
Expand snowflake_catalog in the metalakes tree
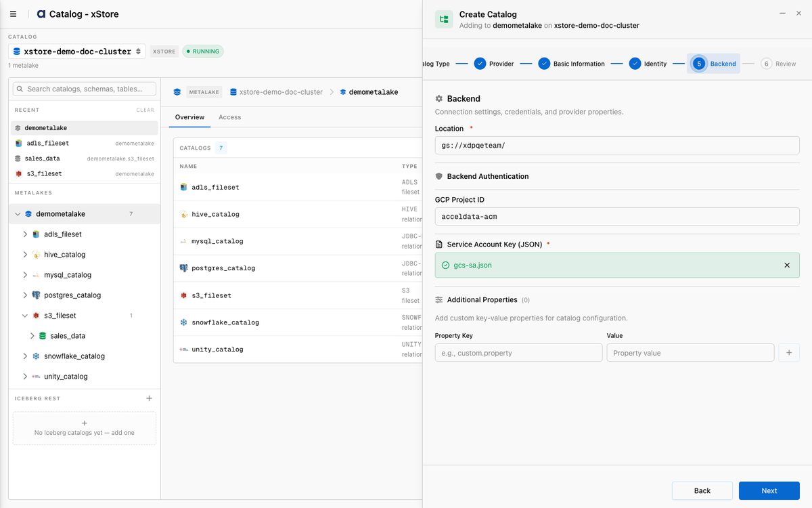tap(25, 356)
